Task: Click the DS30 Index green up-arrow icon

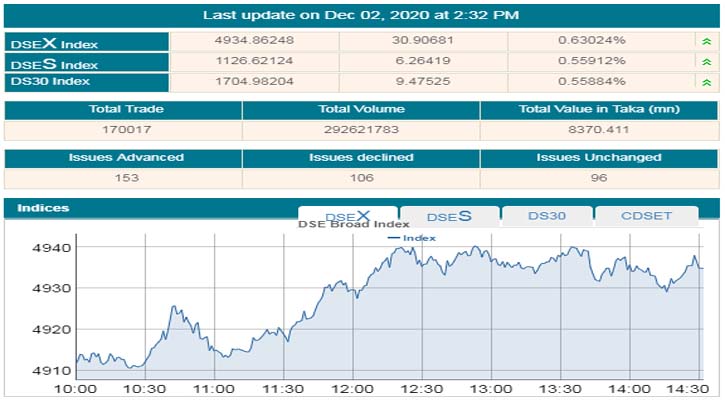Action: [707, 82]
